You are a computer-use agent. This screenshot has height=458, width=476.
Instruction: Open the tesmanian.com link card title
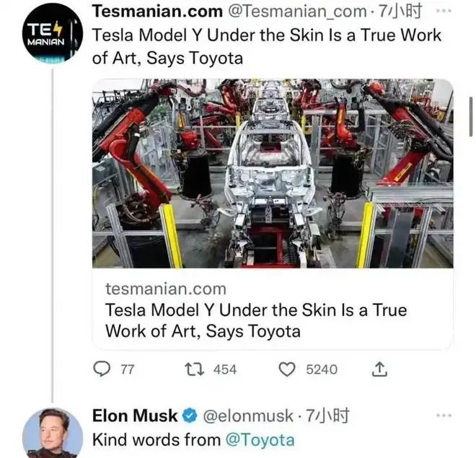click(256, 320)
